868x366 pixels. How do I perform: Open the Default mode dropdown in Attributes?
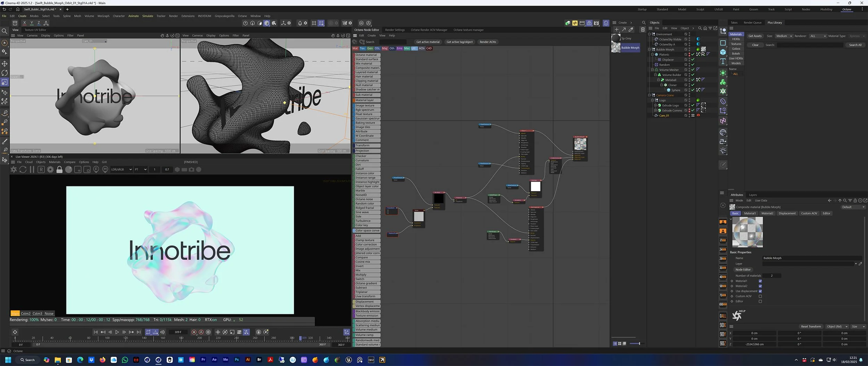pos(853,207)
